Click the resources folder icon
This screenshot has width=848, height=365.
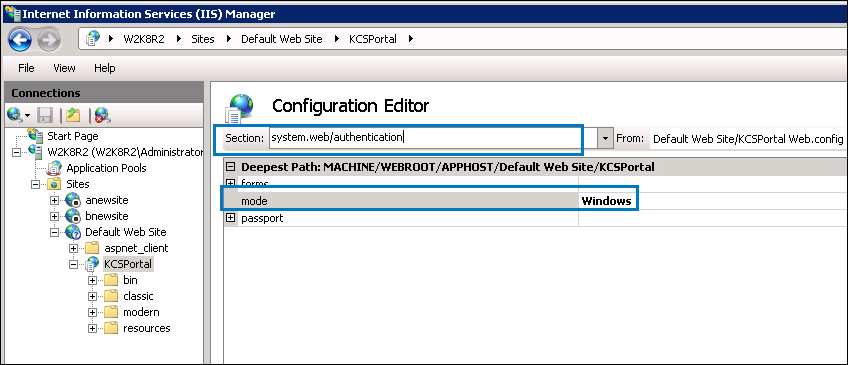(x=111, y=328)
